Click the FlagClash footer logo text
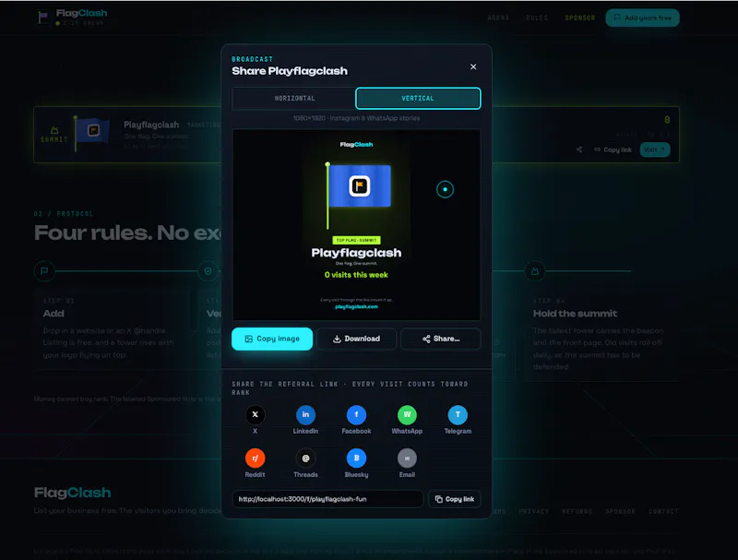This screenshot has height=560, width=738. pyautogui.click(x=73, y=493)
